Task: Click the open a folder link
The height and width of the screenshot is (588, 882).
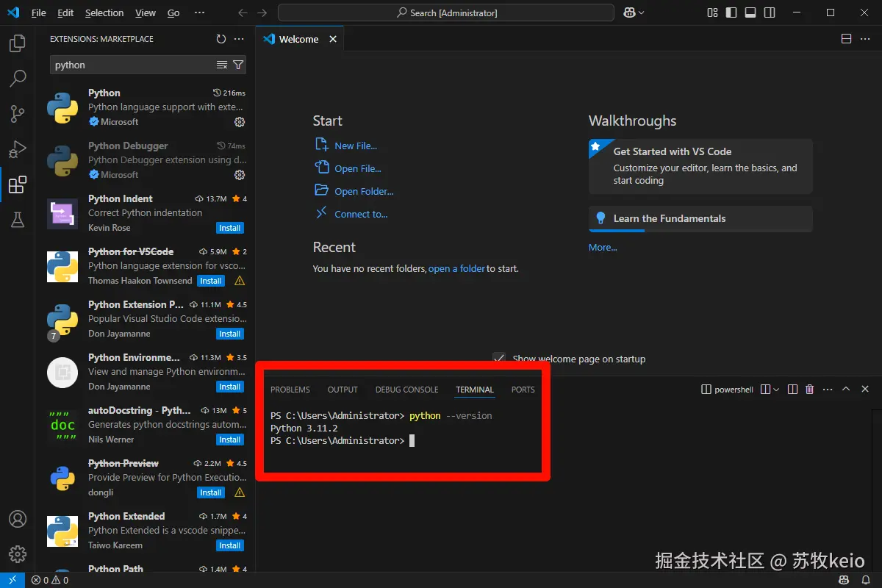Action: (456, 268)
